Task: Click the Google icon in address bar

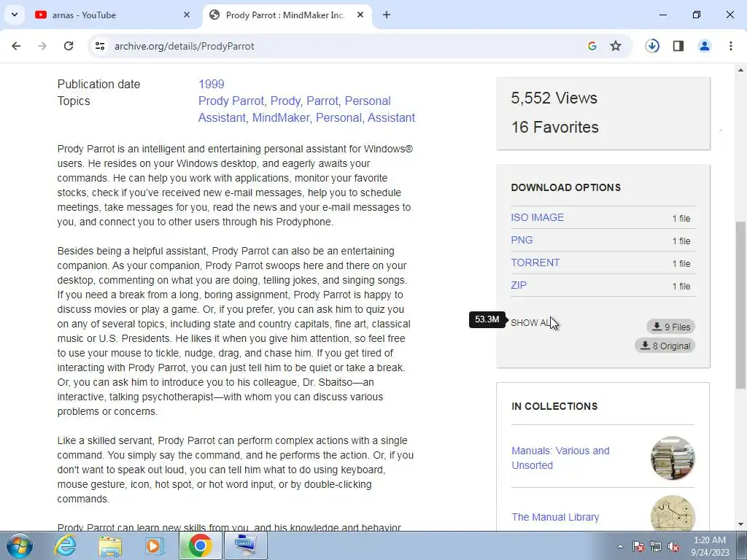Action: (592, 46)
